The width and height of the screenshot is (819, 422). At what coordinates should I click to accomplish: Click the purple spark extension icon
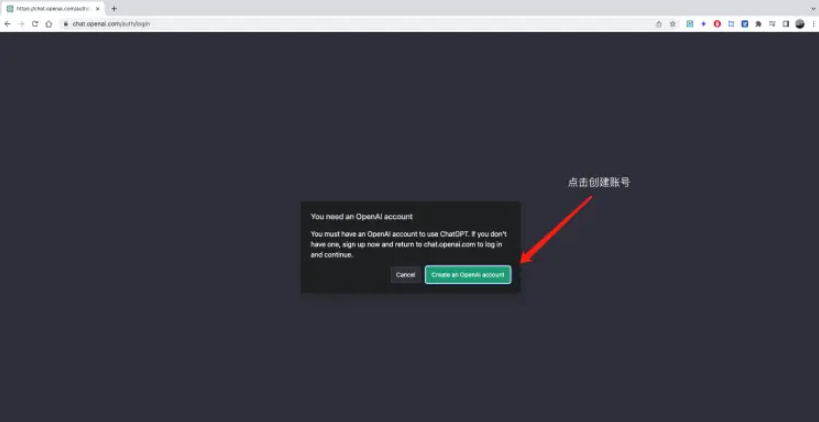pyautogui.click(x=703, y=24)
